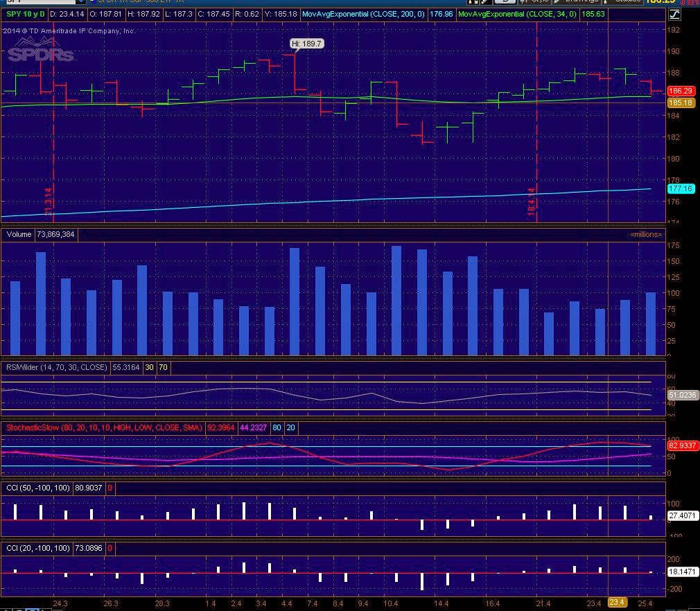Select the SPY 10 y D chart label
Viewport: 700px width, 611px height.
click(26, 15)
